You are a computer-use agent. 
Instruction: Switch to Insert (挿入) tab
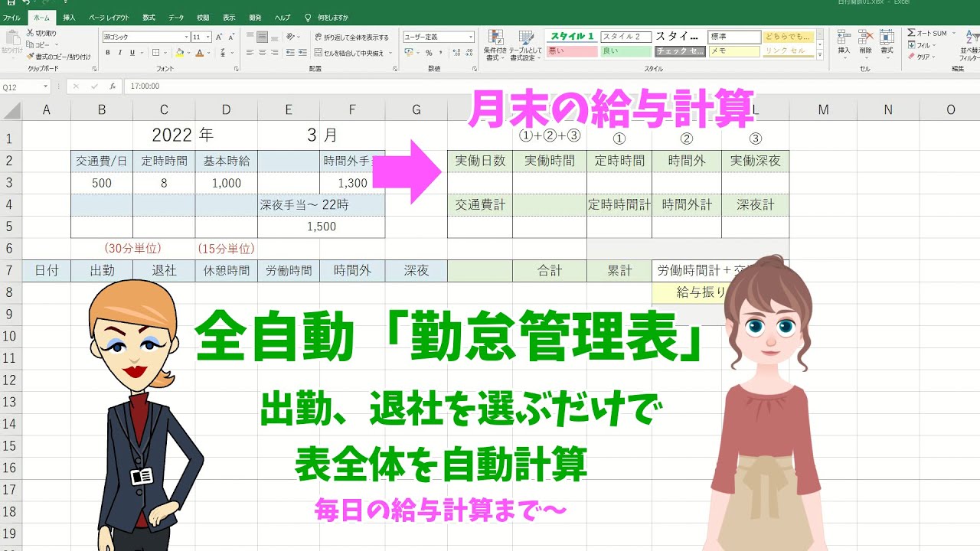tap(69, 17)
